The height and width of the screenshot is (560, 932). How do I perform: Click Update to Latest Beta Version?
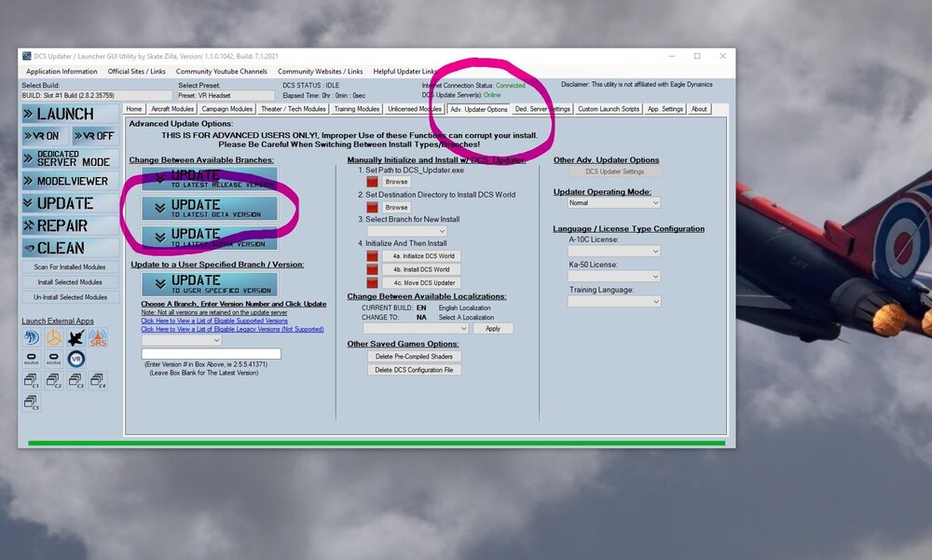(x=210, y=208)
